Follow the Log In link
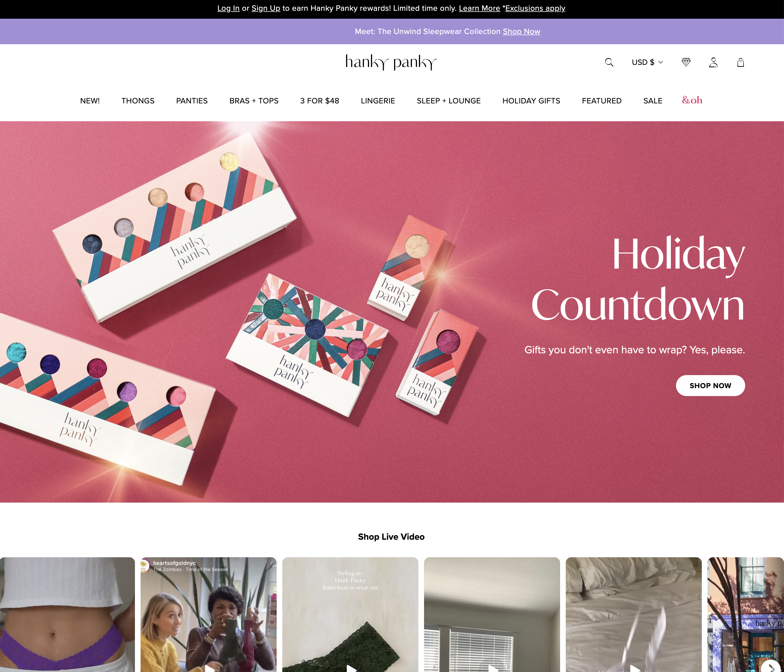784x672 pixels. point(228,8)
